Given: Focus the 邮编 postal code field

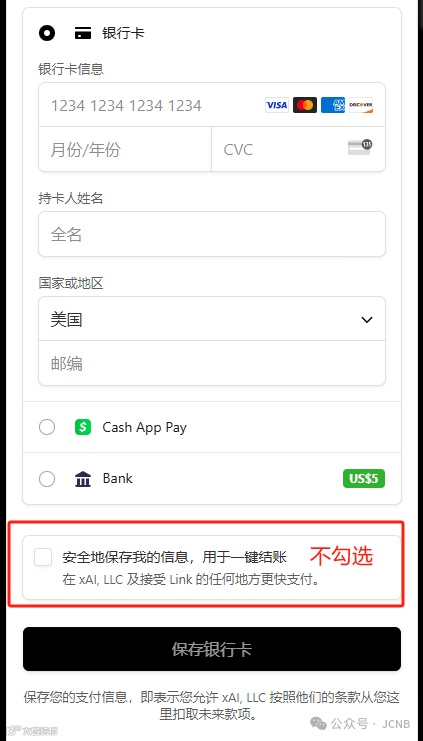Looking at the screenshot, I should point(212,363).
